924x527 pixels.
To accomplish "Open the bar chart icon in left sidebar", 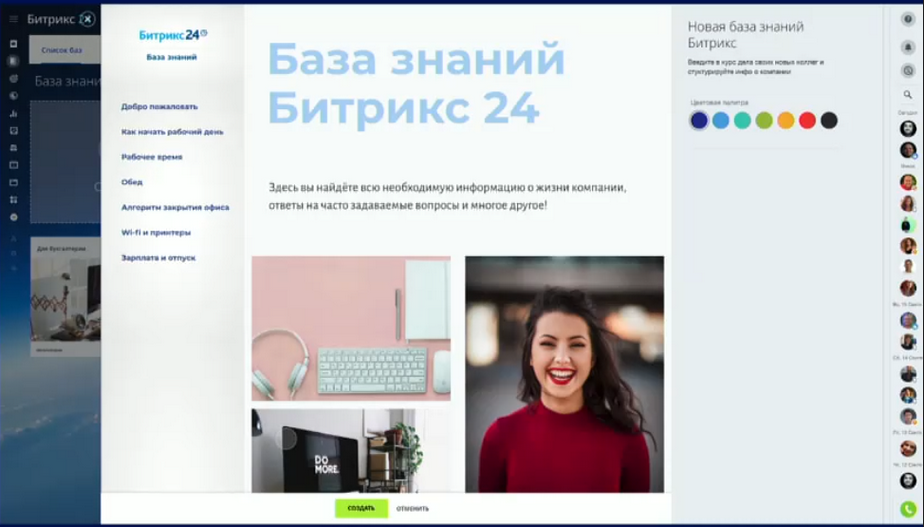I will point(14,113).
